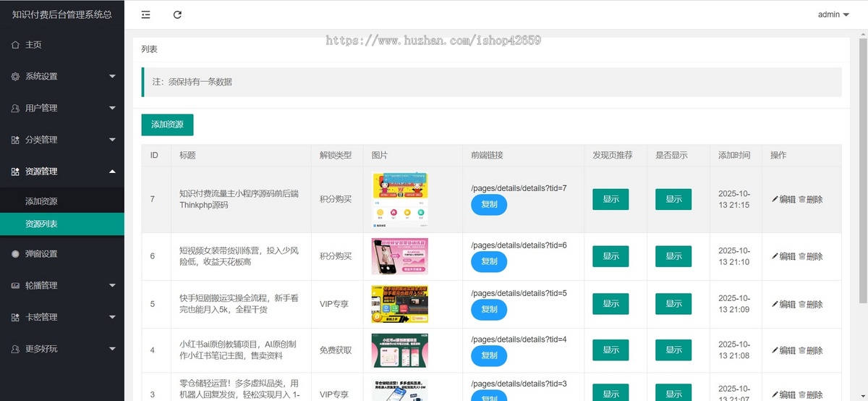Open thumbnail image of row 6

400,256
